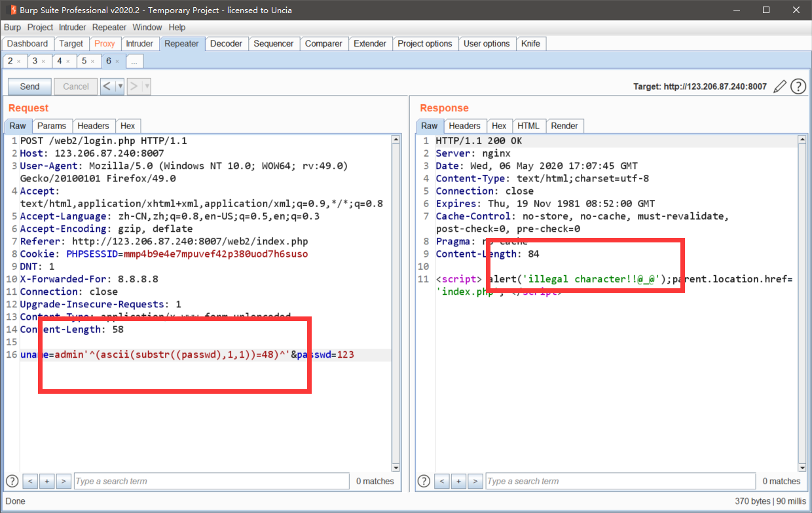Open the Project menu
The image size is (812, 513).
pyautogui.click(x=40, y=28)
